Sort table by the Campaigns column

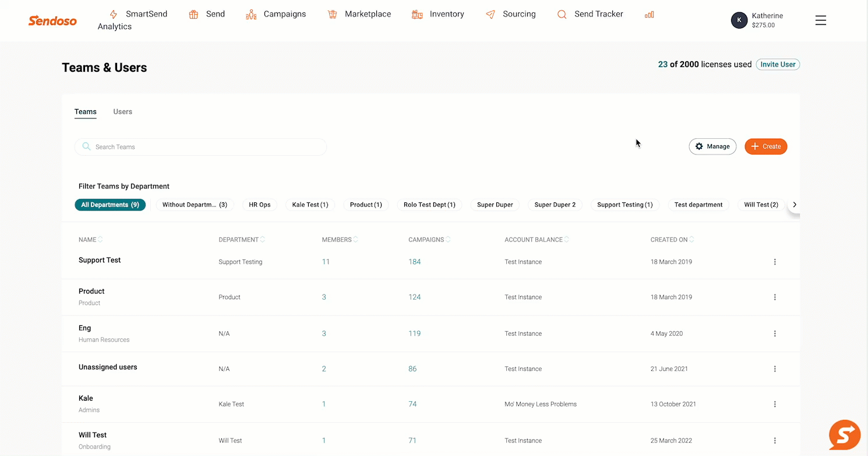click(429, 240)
